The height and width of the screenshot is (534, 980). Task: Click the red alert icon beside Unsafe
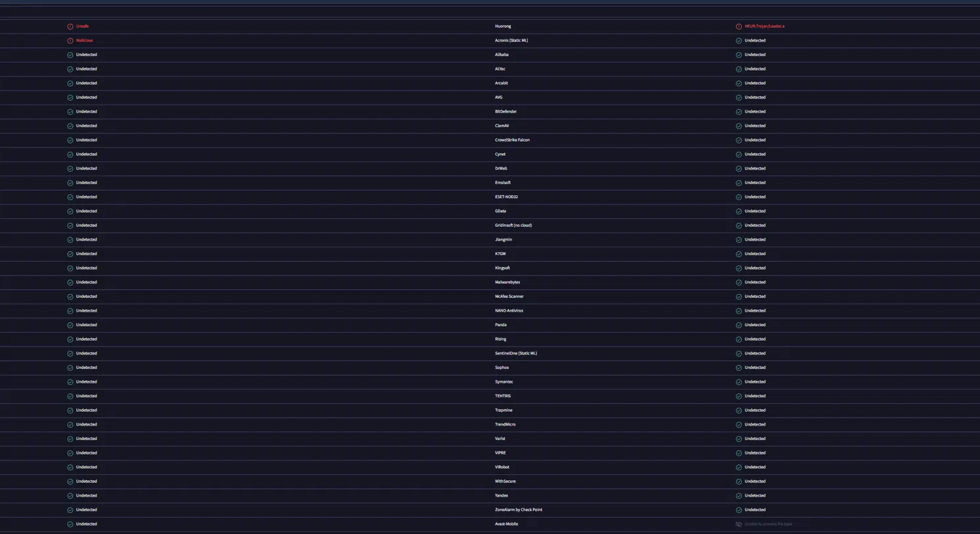pos(70,26)
